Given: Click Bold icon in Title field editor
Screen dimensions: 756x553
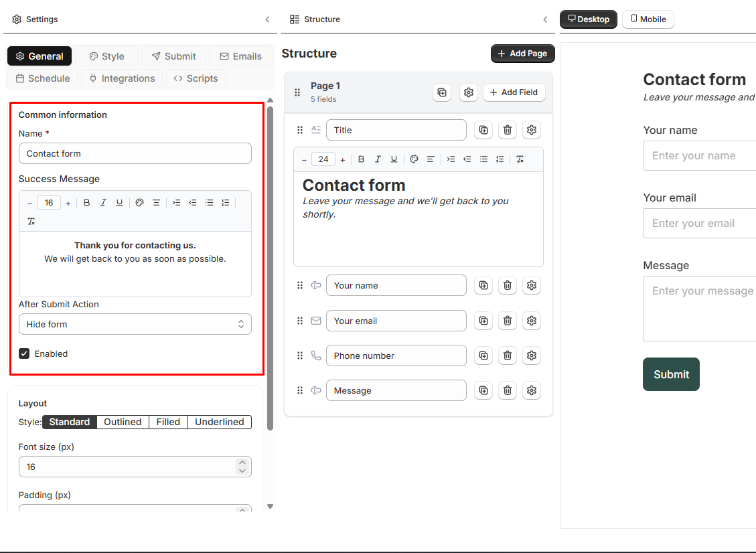Looking at the screenshot, I should [x=361, y=159].
